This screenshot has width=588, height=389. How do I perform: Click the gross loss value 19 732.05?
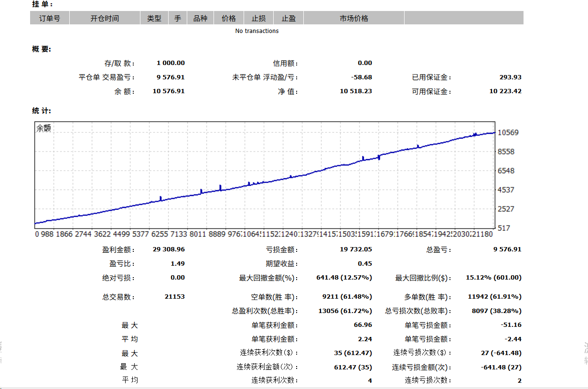pyautogui.click(x=356, y=249)
